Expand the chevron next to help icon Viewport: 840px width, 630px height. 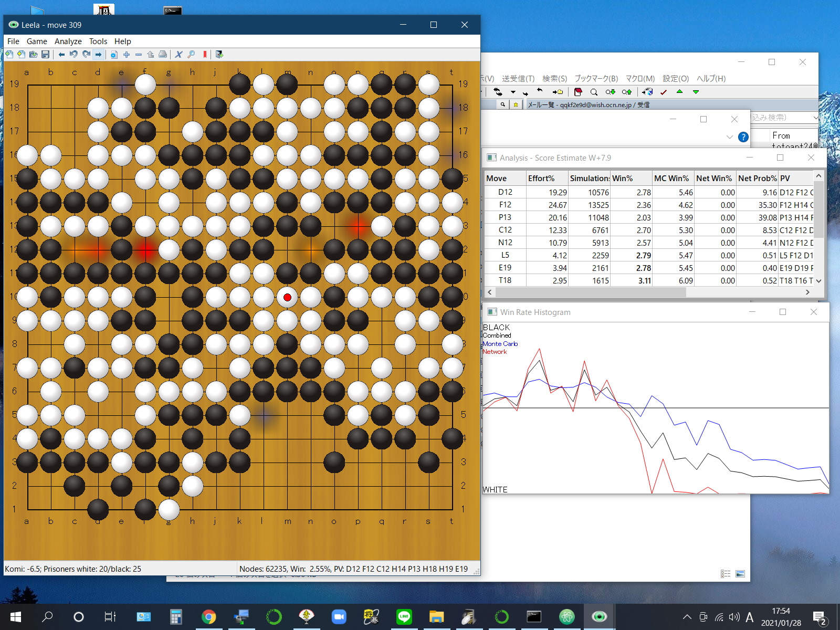tap(729, 137)
